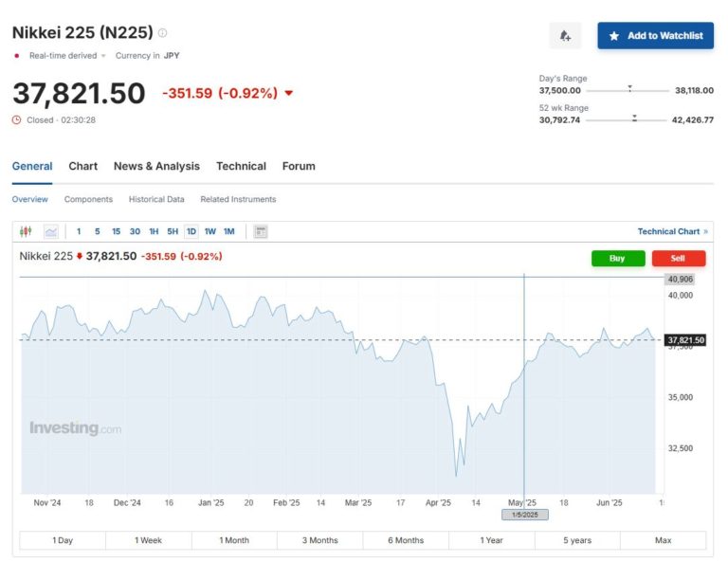Switch chart to candlestick view icon
This screenshot has height=562, width=728.
(26, 231)
